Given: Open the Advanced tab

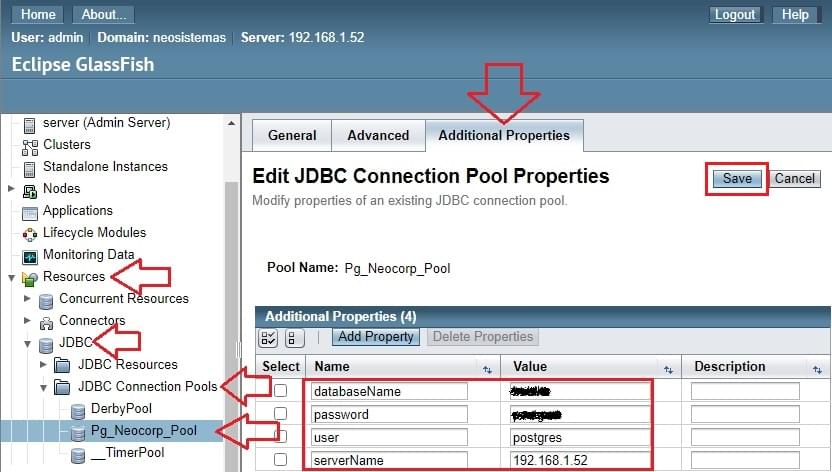Looking at the screenshot, I should 378,135.
